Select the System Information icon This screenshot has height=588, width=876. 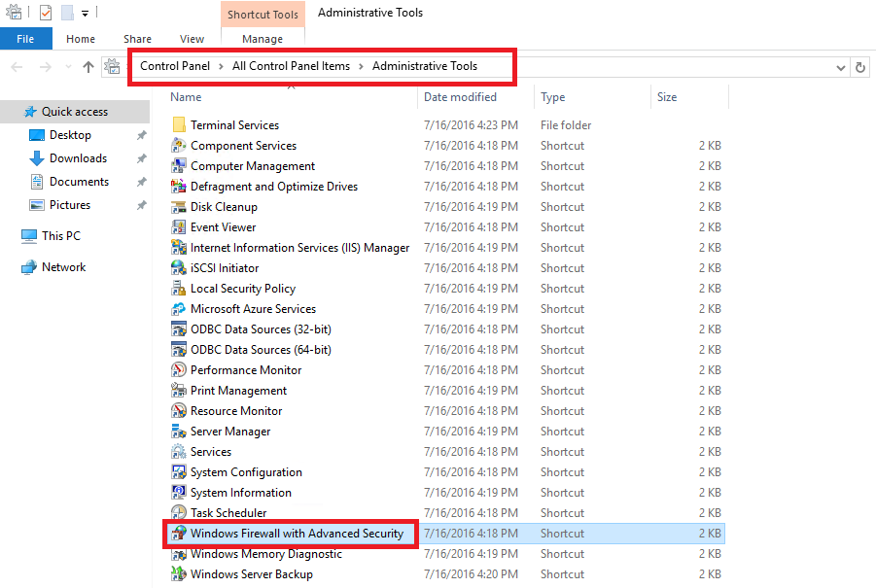click(179, 492)
